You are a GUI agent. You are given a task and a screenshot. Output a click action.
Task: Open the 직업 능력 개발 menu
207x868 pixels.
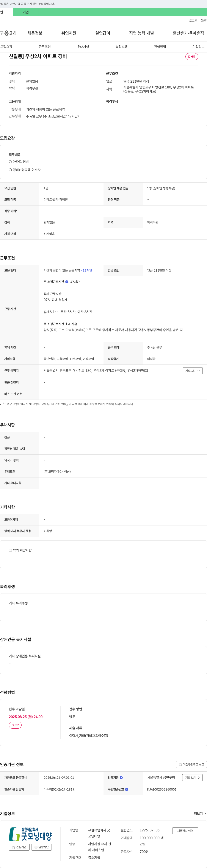[141, 33]
